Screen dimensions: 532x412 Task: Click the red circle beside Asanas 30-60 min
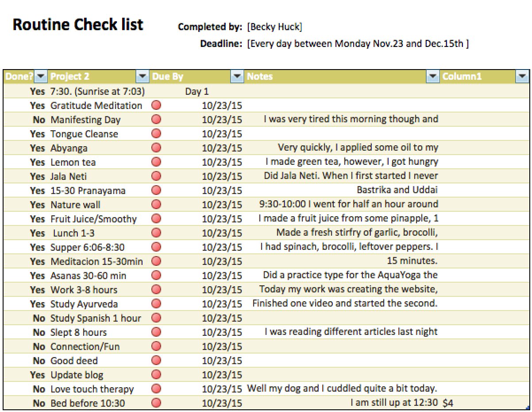[x=155, y=276]
